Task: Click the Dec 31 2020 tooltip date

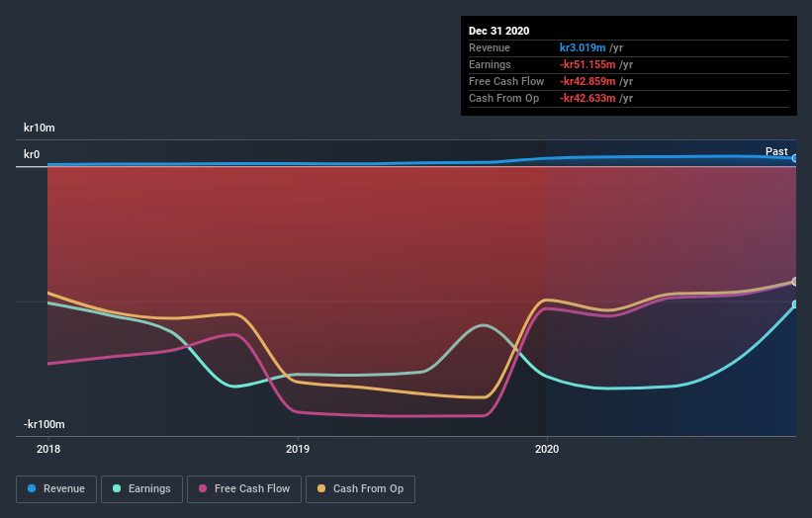Action: (498, 31)
